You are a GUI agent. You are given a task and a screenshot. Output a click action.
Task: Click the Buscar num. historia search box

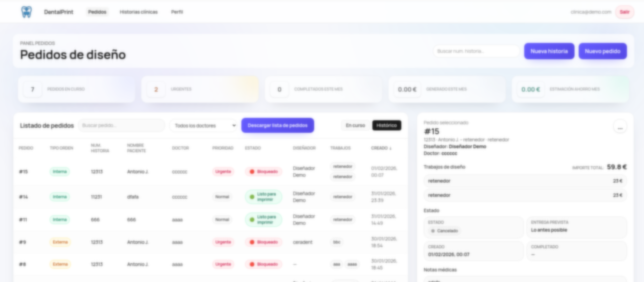pos(476,51)
